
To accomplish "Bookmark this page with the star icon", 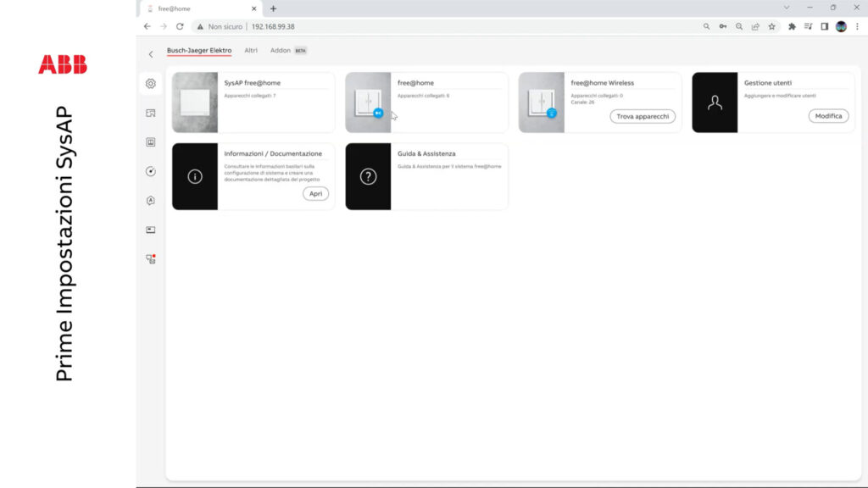I will click(x=771, y=26).
